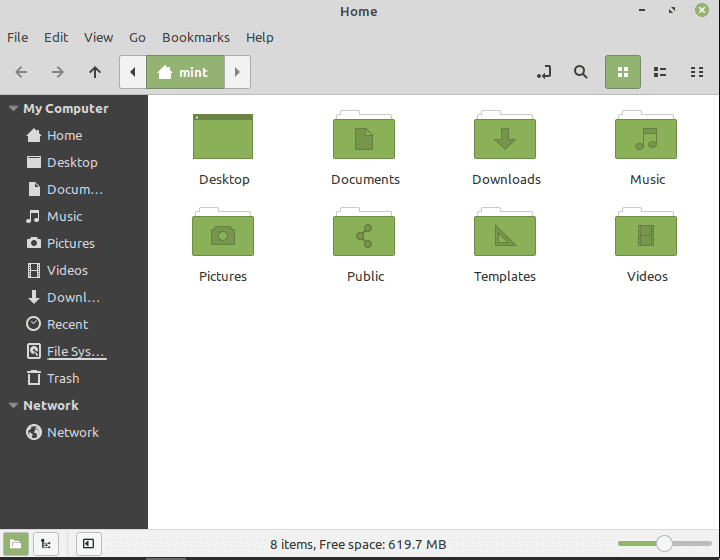Click the zoom slider in status bar
The image size is (720, 560).
[x=664, y=543]
